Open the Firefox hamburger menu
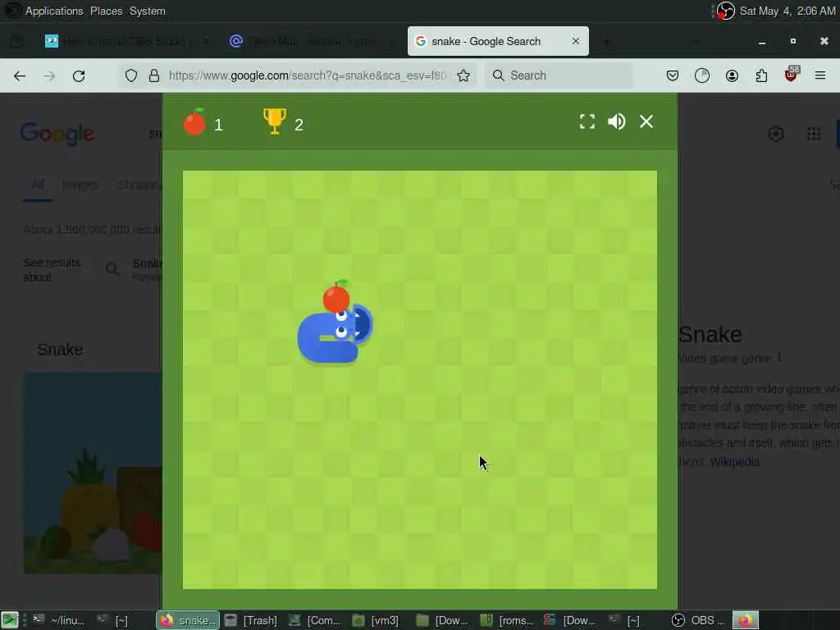 coord(820,75)
